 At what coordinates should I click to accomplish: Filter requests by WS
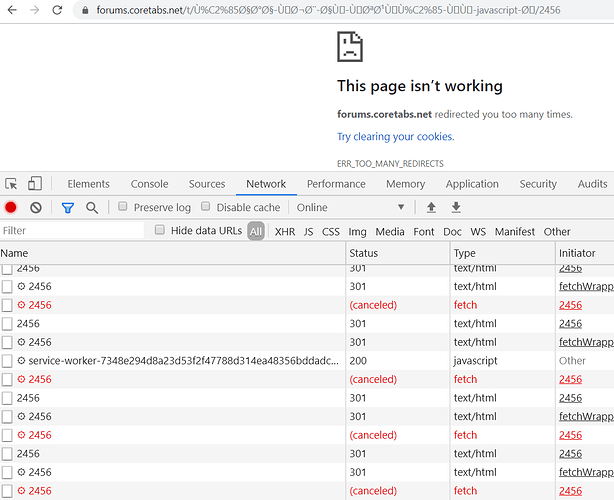[478, 232]
